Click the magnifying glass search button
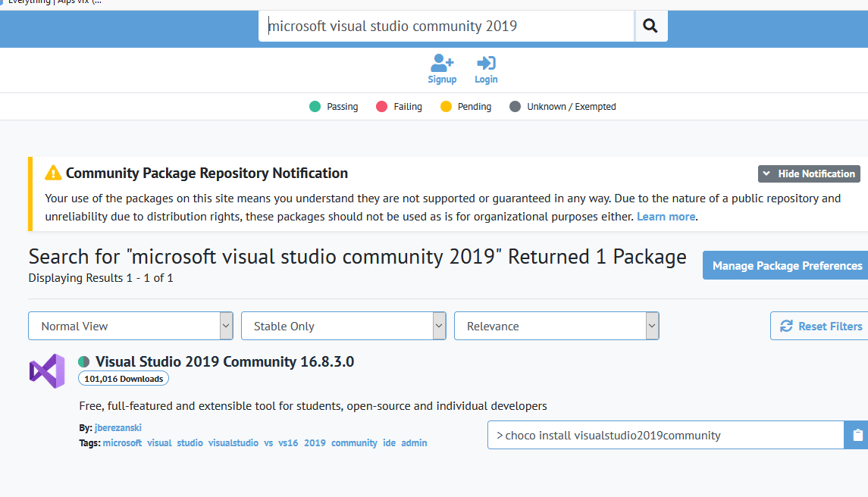Screen dimensions: 868x497 (650, 27)
